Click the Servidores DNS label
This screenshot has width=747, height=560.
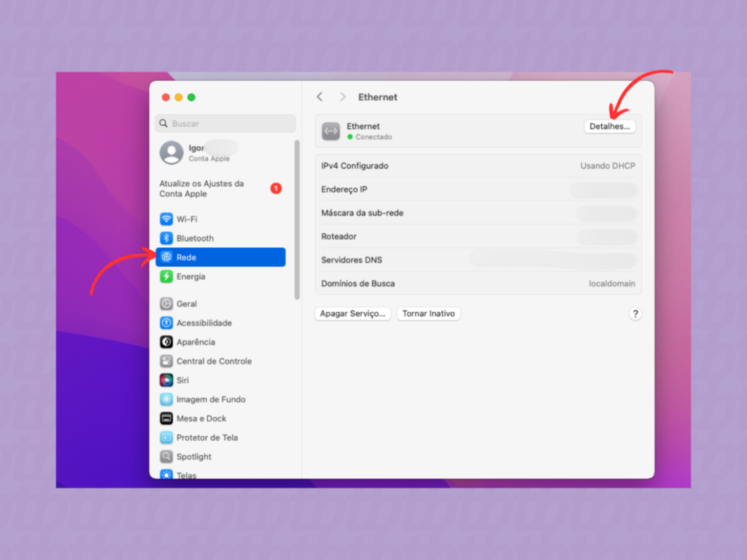(352, 260)
